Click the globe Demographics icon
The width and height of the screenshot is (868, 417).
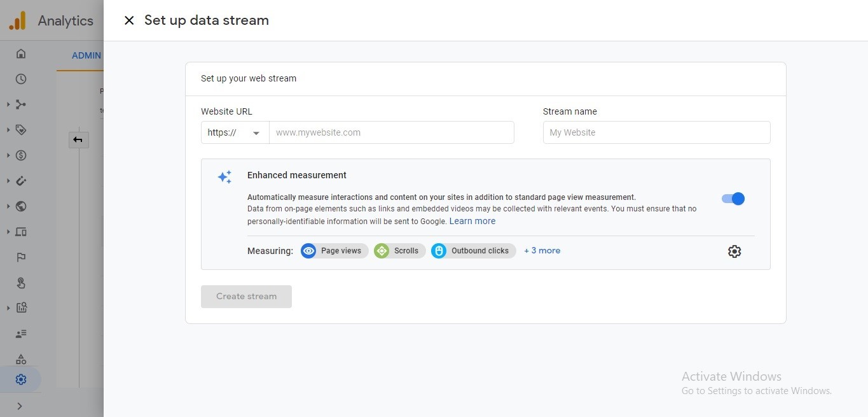(x=21, y=206)
